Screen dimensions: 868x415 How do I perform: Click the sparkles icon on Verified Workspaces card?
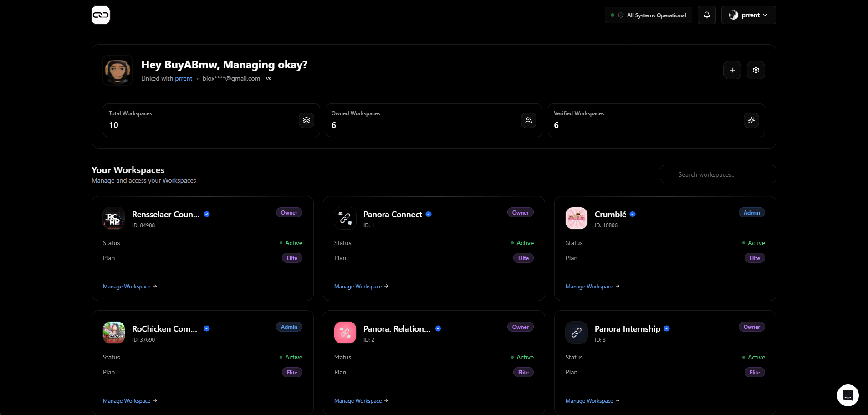click(x=751, y=120)
